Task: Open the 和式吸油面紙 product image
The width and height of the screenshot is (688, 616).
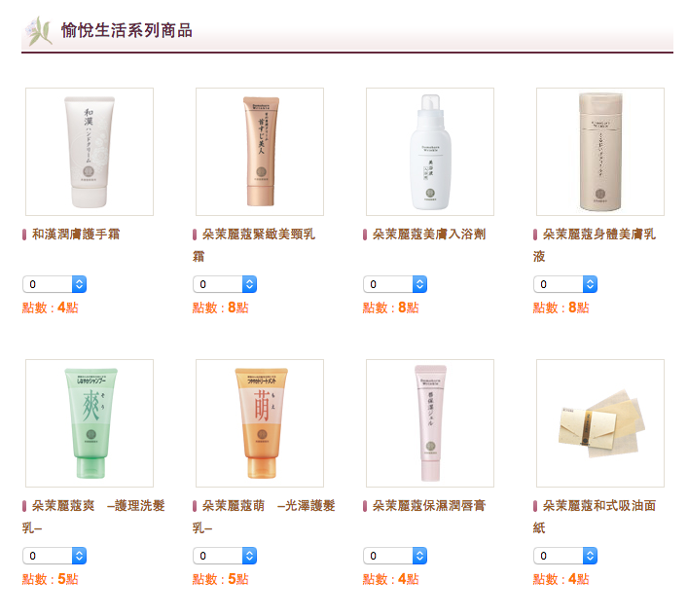Action: (x=600, y=423)
